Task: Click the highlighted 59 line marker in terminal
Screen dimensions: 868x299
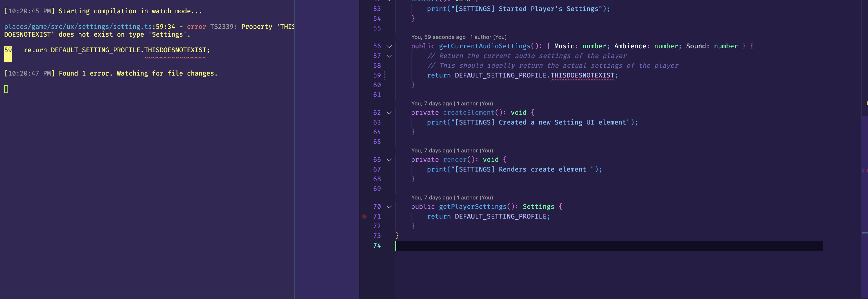Action: [x=8, y=54]
